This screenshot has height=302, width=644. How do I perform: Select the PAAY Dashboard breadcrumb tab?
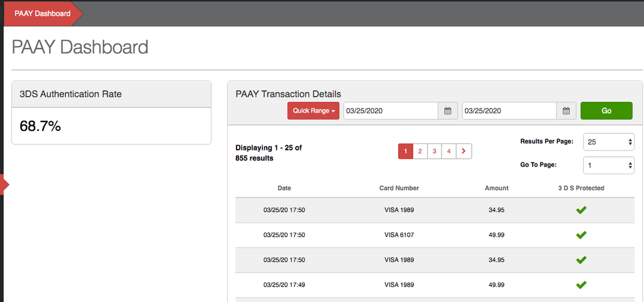click(x=42, y=14)
